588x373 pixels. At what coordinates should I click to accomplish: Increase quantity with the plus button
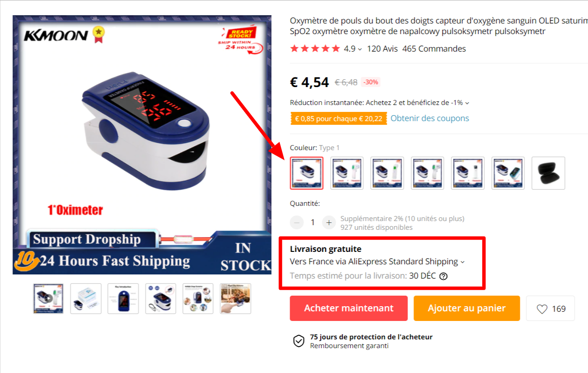point(329,222)
